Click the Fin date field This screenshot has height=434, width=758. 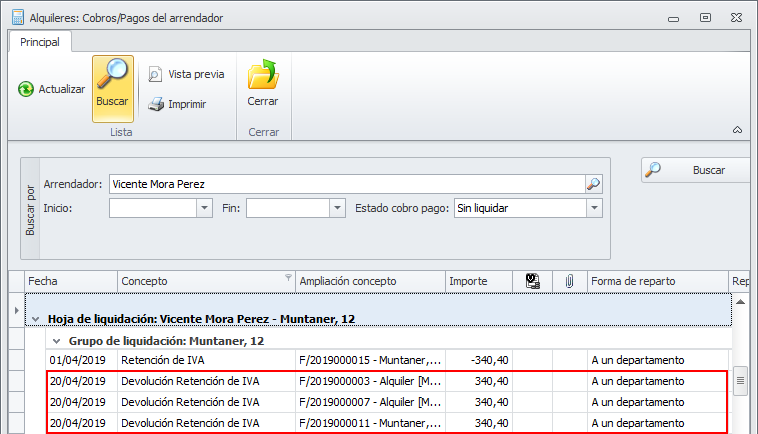(288, 208)
